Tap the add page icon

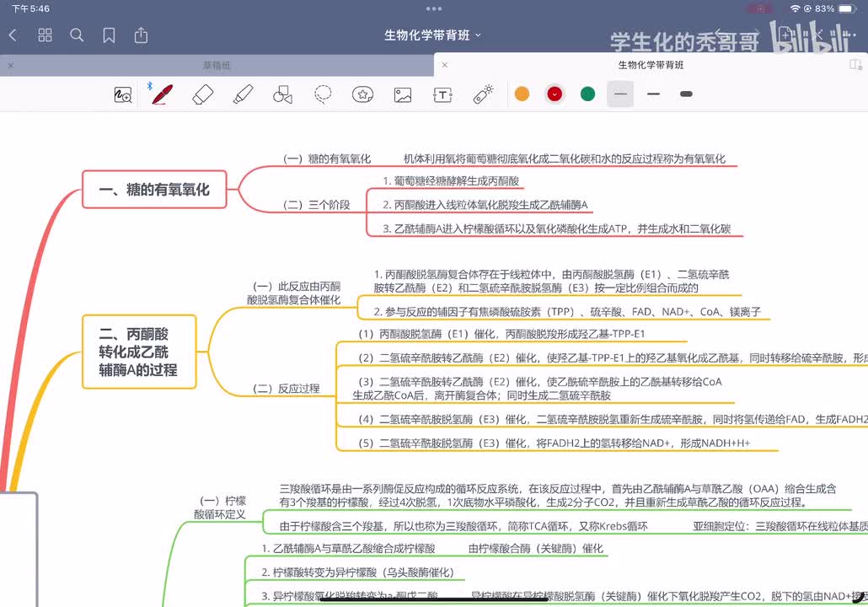point(785,36)
